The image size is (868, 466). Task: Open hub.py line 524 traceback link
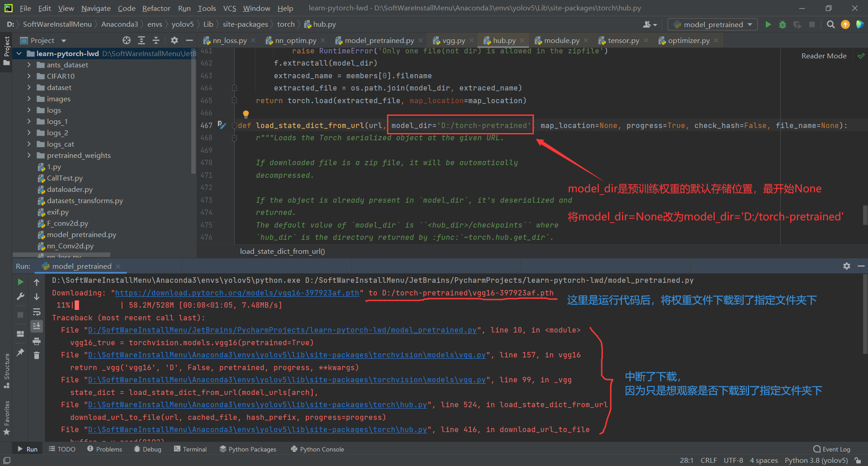(x=257, y=404)
